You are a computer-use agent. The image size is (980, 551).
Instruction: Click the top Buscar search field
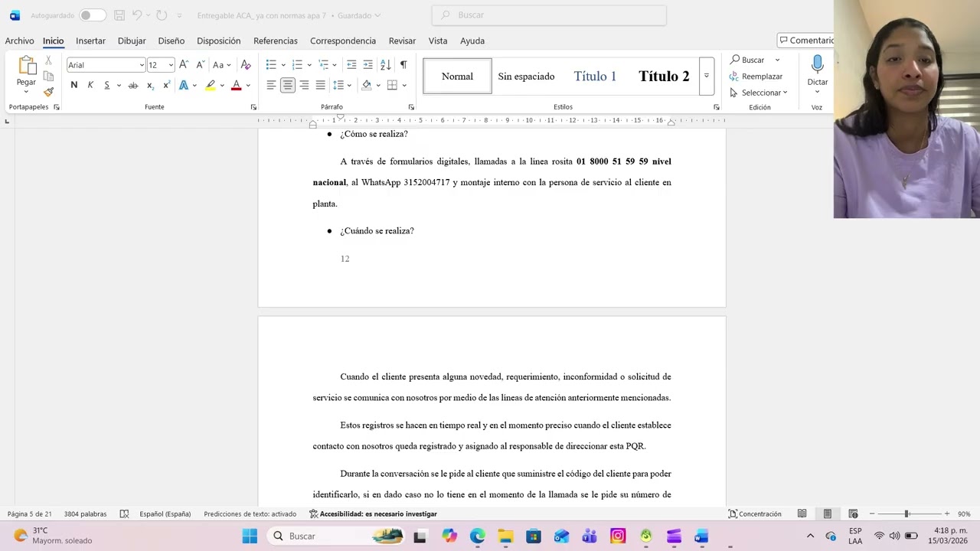click(x=549, y=15)
